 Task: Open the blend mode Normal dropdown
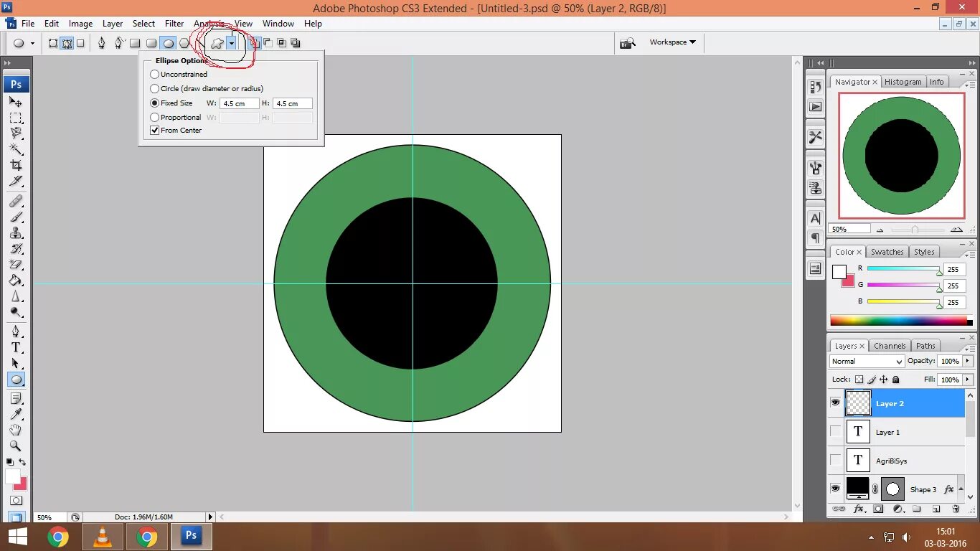click(867, 362)
